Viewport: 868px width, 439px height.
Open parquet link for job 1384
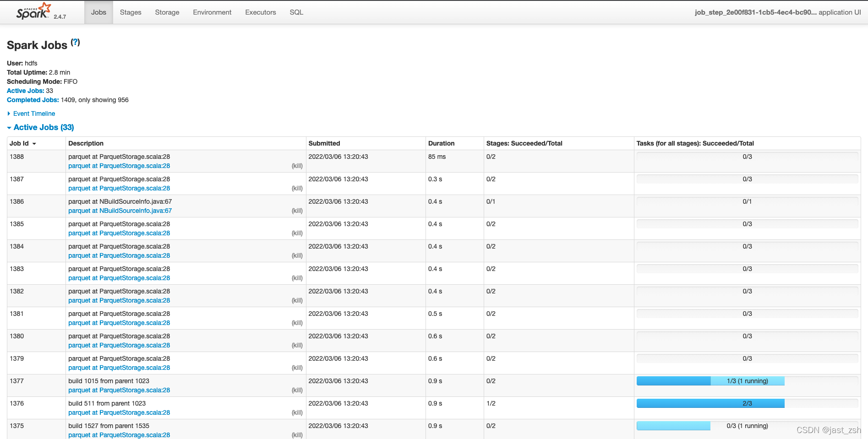pos(119,255)
